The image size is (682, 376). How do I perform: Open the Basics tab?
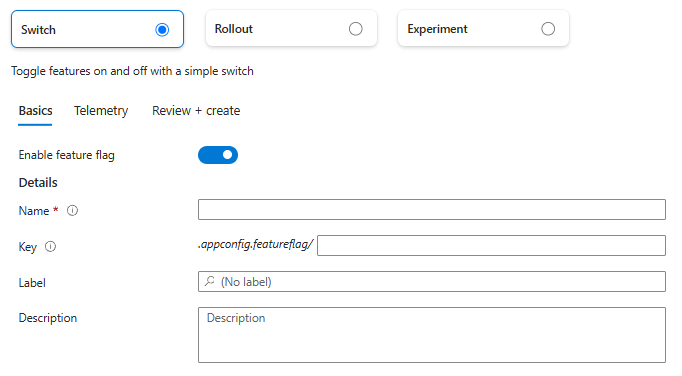click(x=35, y=111)
